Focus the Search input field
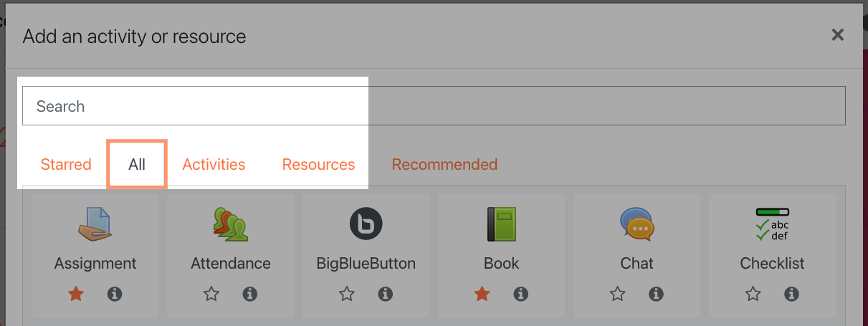This screenshot has width=868, height=326. pos(434,106)
